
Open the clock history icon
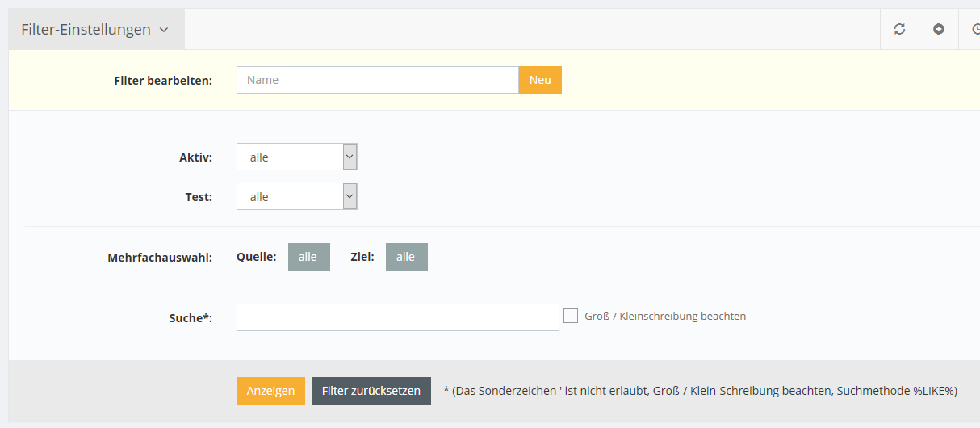click(x=974, y=29)
